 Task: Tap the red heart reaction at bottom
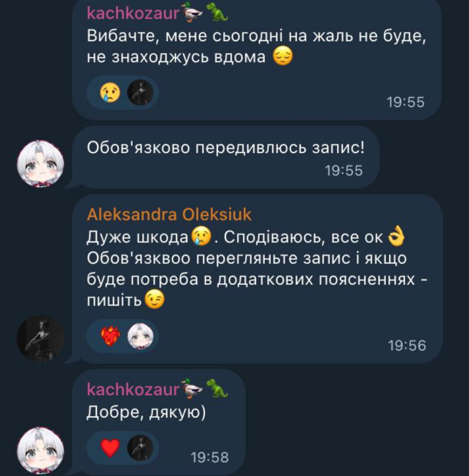(x=110, y=448)
